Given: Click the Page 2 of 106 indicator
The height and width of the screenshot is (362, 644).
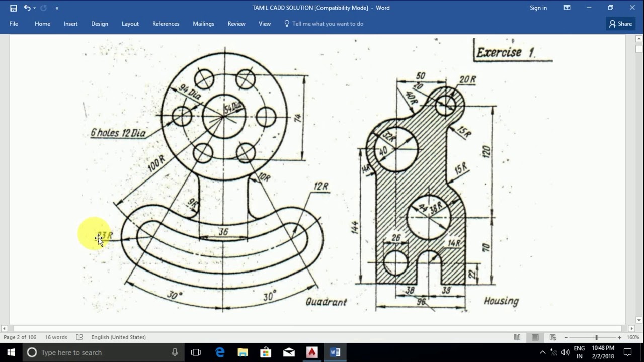Looking at the screenshot, I should pos(20,337).
